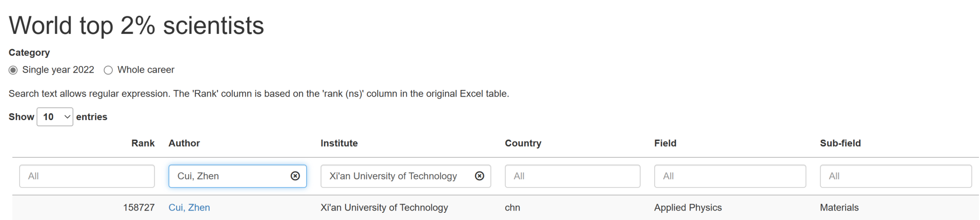Sort by the Country column header
Viewport: 980px width, 220px height.
pyautogui.click(x=523, y=143)
